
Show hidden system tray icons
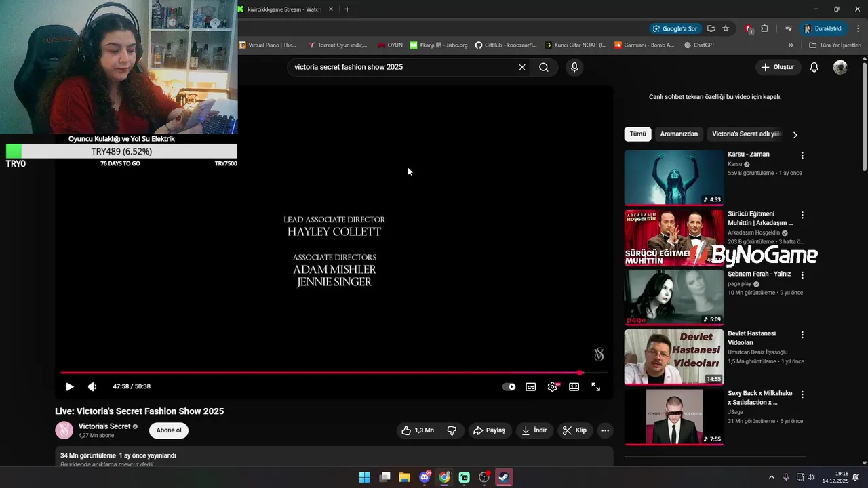[x=771, y=477]
